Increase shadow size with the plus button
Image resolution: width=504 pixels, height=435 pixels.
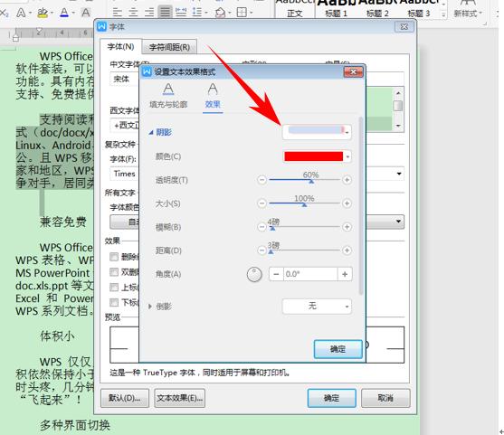point(347,203)
